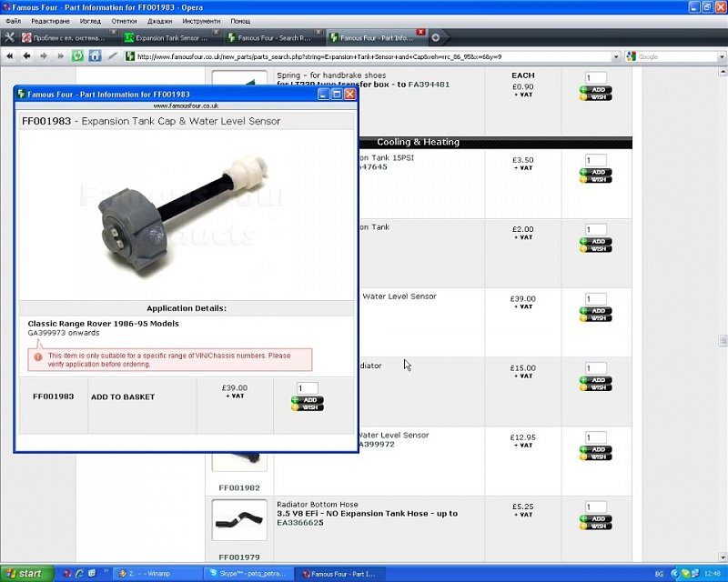Reload the page with the green refresh icon

tap(77, 56)
